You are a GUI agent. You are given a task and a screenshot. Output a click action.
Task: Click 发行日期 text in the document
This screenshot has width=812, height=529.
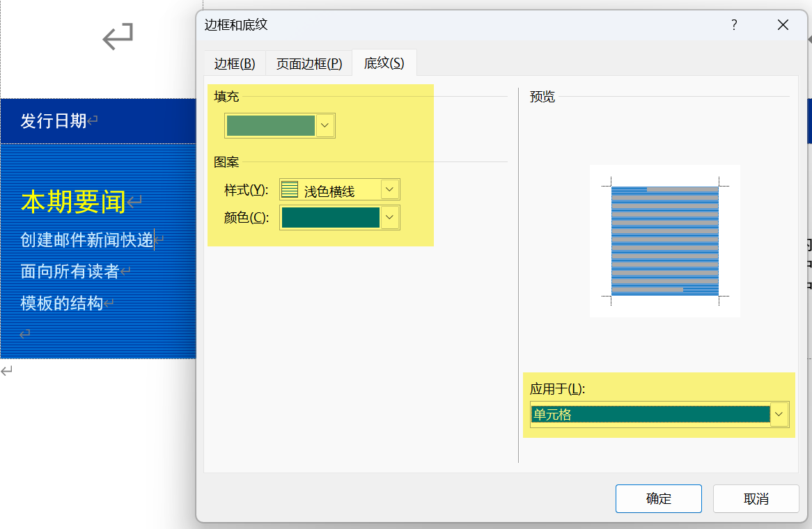coord(54,120)
